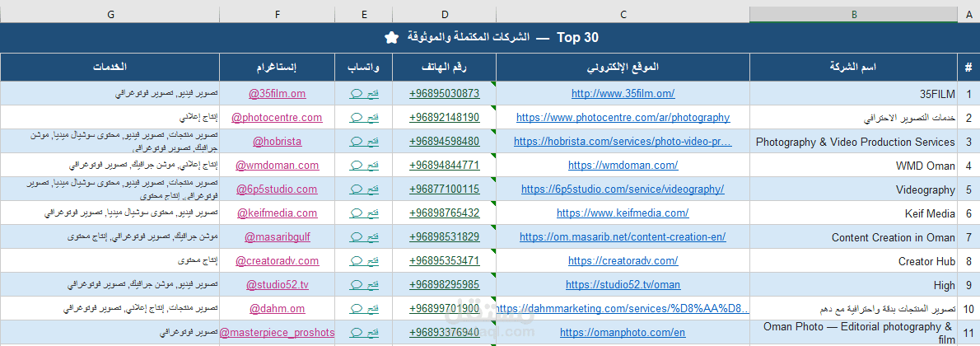Select column header B
980x346 pixels.
coord(854,14)
